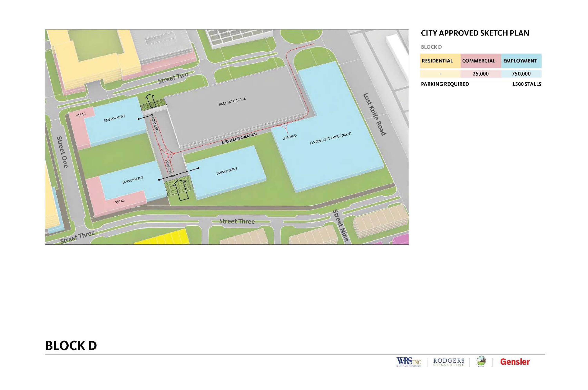Click the Parking Garage building label
This screenshot has height=390, width=588.
point(232,101)
